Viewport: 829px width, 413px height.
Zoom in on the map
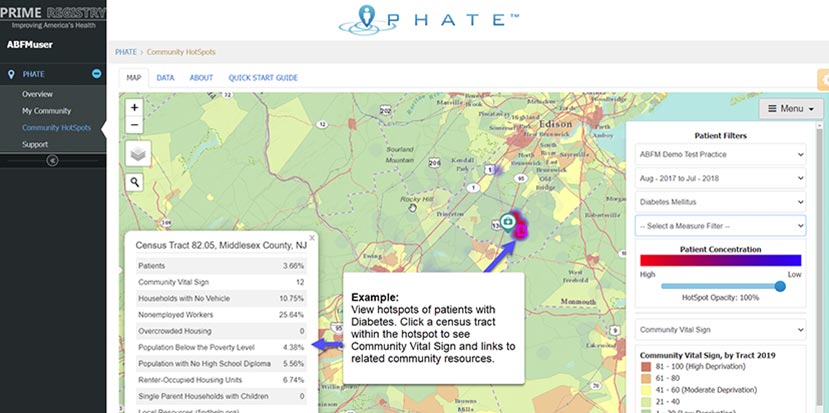[x=134, y=107]
